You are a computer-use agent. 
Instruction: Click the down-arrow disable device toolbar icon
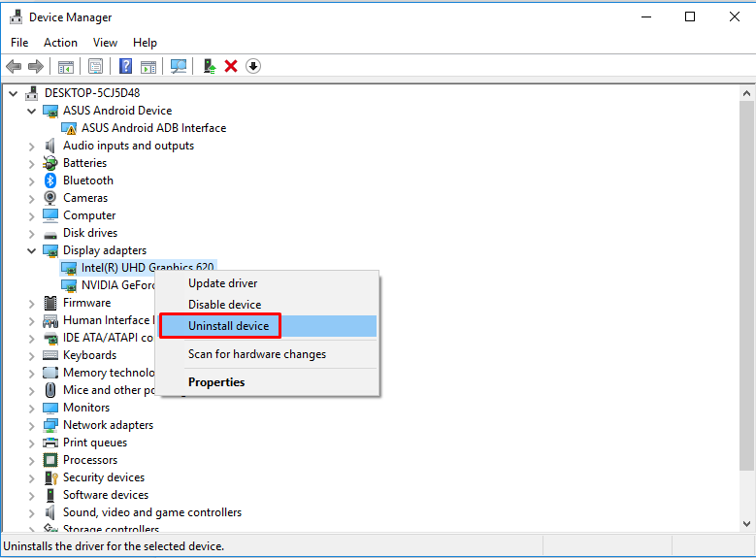[x=253, y=66]
